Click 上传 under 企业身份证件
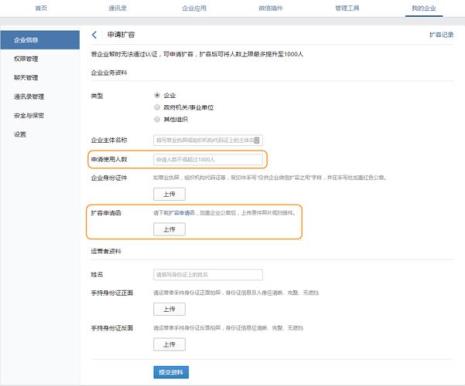Viewport: 465px width, 386px height. [169, 194]
